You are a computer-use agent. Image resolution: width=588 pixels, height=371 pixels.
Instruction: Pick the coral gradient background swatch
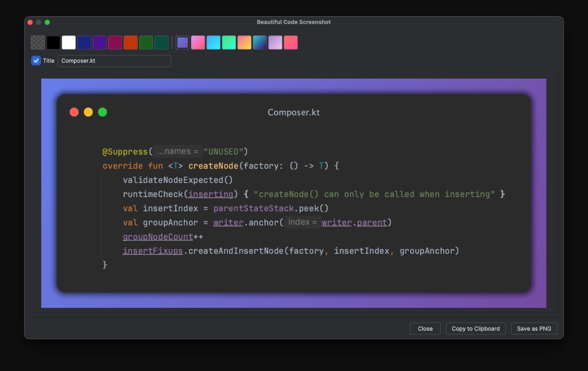(x=291, y=42)
